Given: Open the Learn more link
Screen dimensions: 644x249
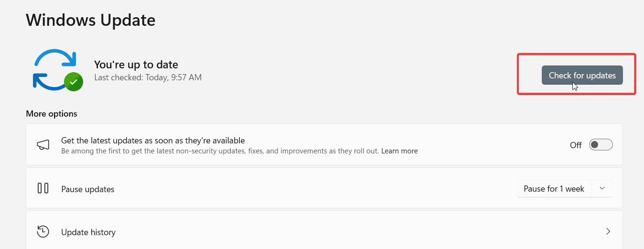Looking at the screenshot, I should (399, 151).
